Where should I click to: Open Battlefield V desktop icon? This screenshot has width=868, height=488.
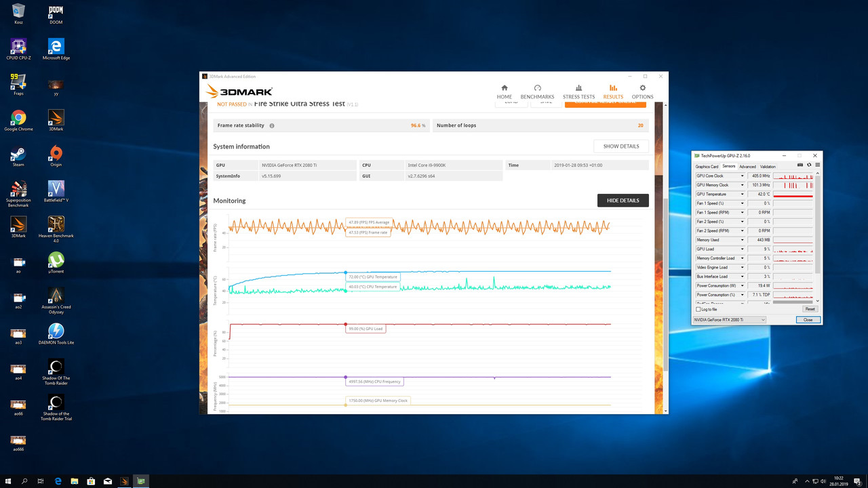point(56,192)
